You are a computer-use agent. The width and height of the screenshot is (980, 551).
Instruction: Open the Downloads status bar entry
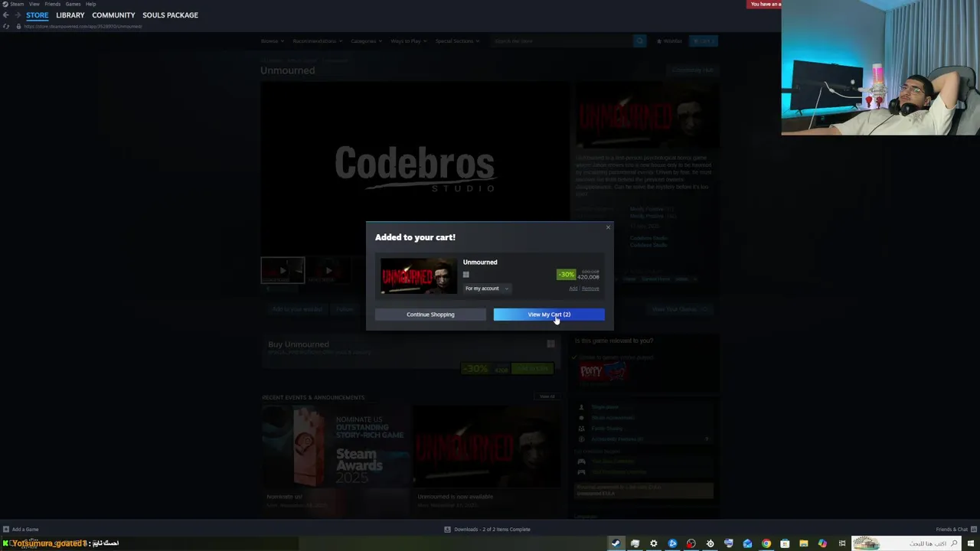click(x=487, y=529)
